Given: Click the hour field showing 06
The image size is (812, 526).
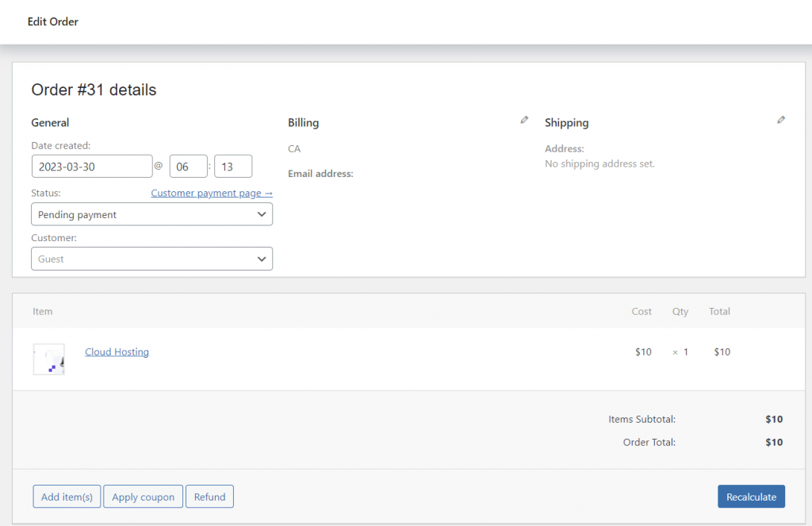Looking at the screenshot, I should click(189, 167).
